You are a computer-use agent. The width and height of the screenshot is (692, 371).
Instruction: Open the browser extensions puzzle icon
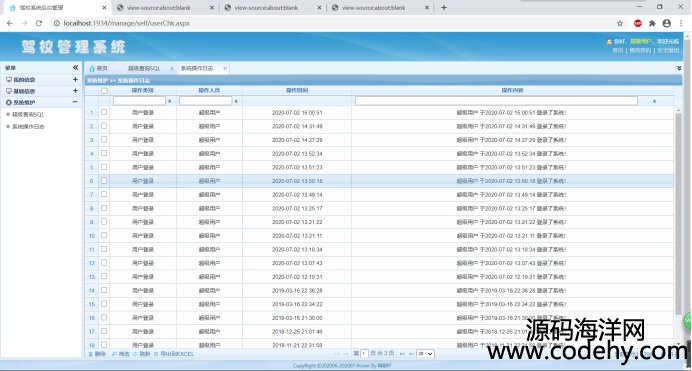[652, 23]
